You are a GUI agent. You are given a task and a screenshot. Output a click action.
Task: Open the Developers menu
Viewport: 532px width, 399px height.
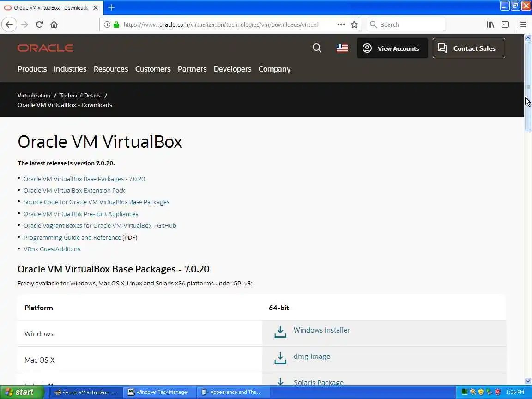[232, 69]
